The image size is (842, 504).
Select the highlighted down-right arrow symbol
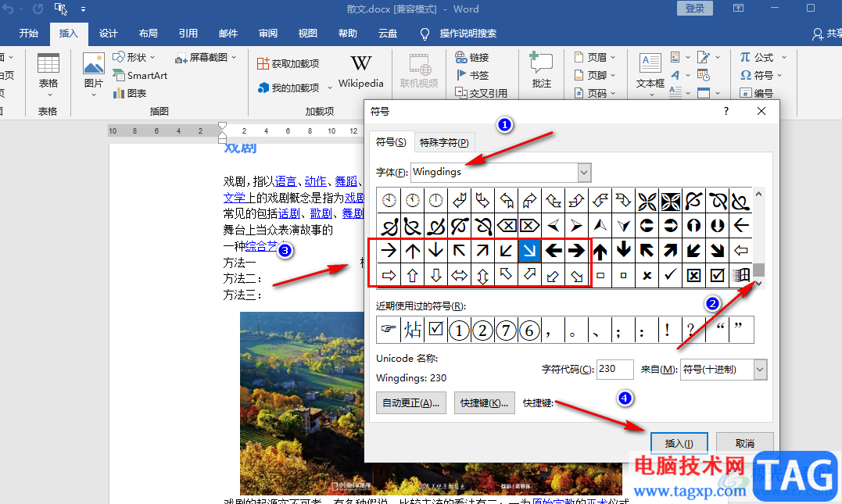click(529, 249)
